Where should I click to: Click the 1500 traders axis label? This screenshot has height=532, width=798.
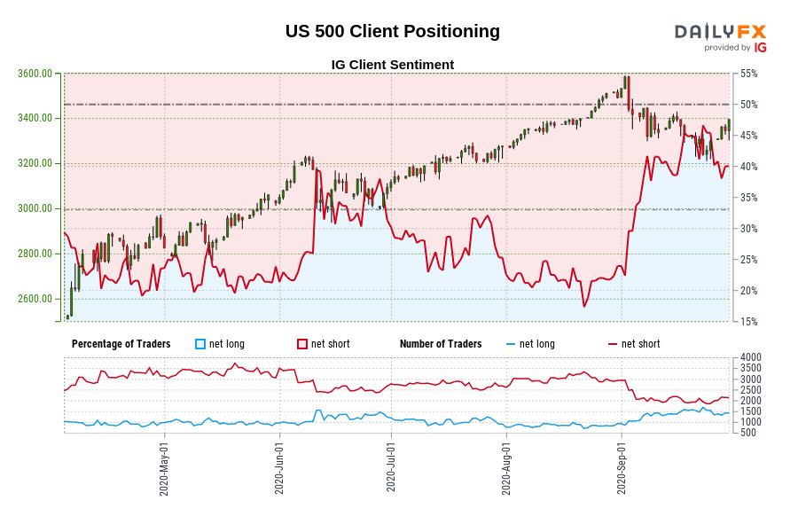(751, 411)
